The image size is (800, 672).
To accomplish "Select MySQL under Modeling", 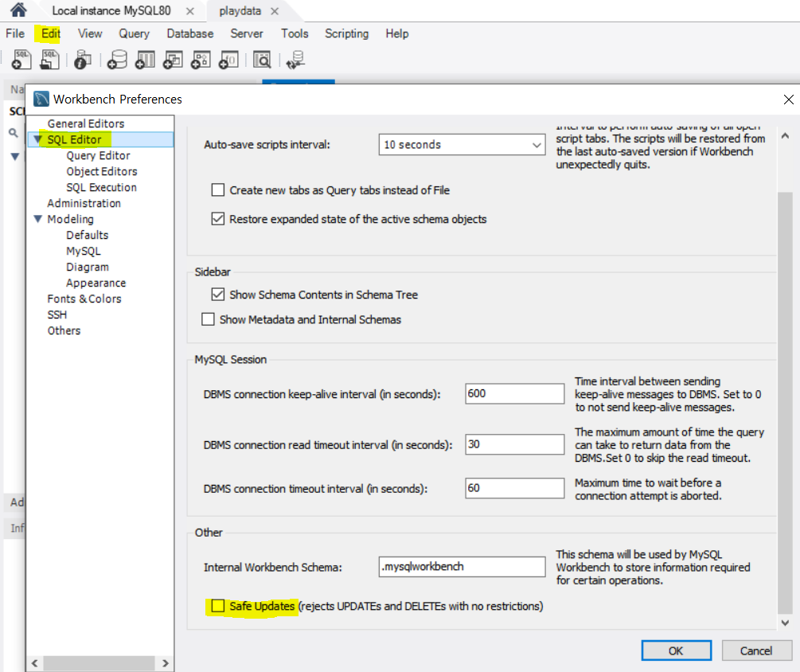I will [x=83, y=251].
